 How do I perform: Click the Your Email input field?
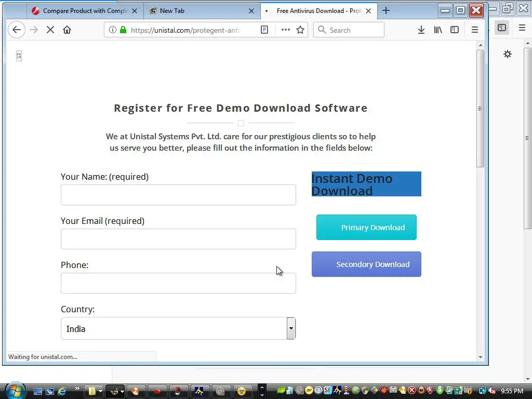(178, 239)
